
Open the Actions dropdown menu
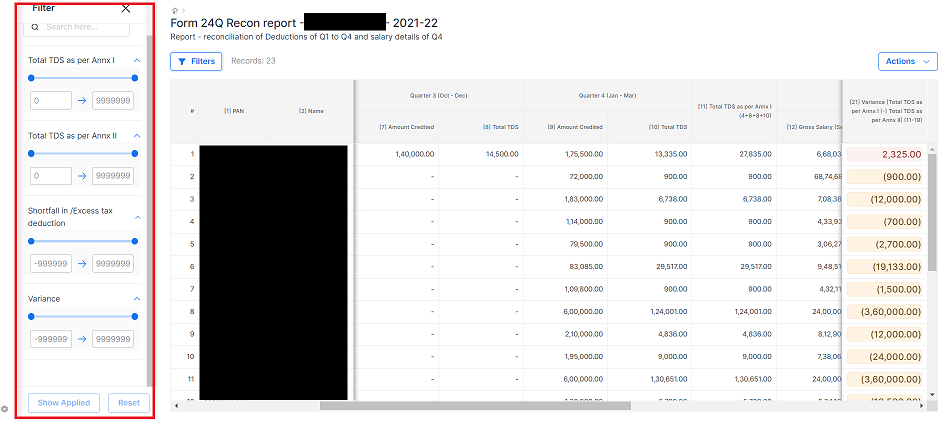(907, 62)
